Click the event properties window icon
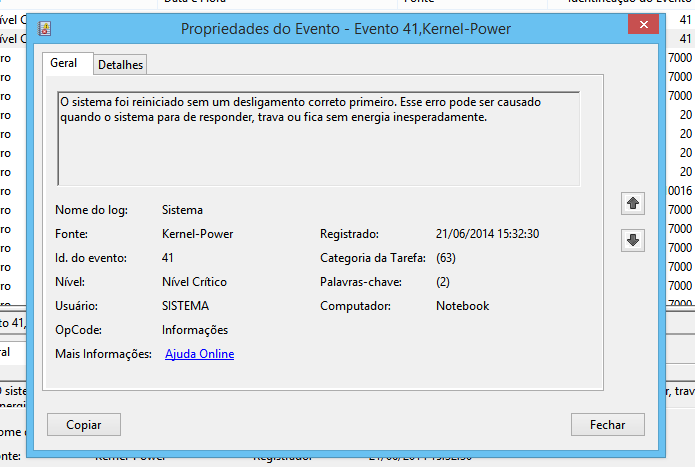 point(44,29)
